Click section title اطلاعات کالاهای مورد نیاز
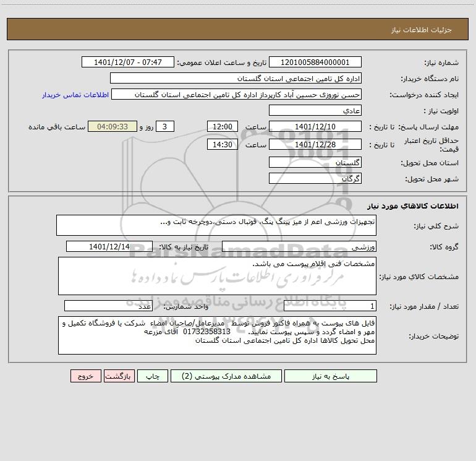The width and height of the screenshot is (476, 461). tap(413, 206)
